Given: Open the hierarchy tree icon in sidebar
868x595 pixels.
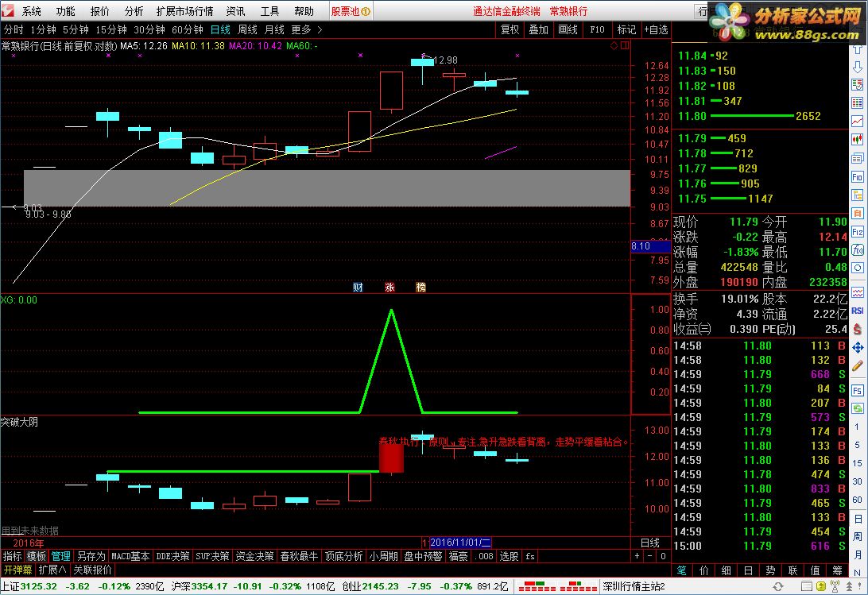Looking at the screenshot, I should (858, 195).
